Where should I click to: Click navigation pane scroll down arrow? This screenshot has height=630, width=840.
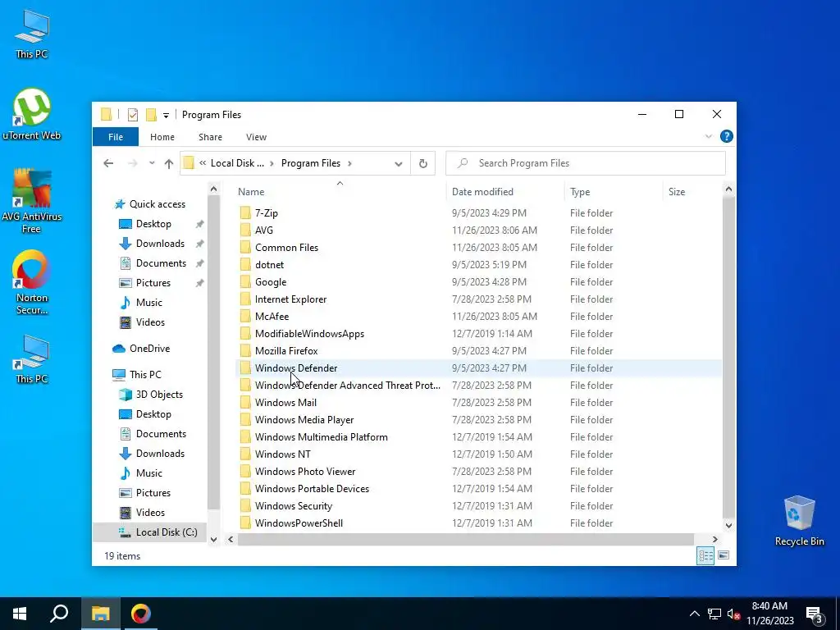pyautogui.click(x=213, y=540)
